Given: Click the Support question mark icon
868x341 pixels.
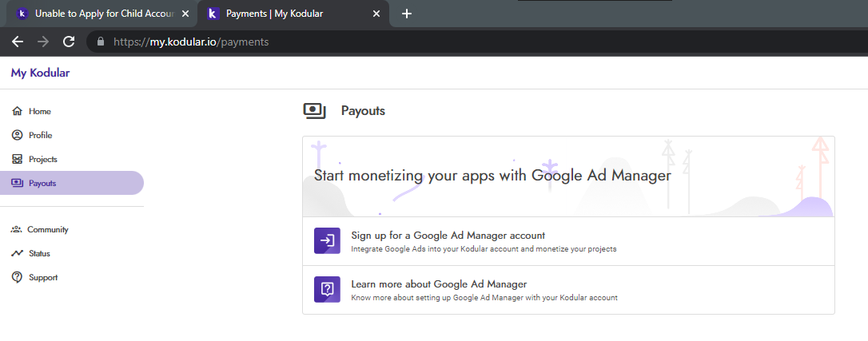Looking at the screenshot, I should click(17, 277).
